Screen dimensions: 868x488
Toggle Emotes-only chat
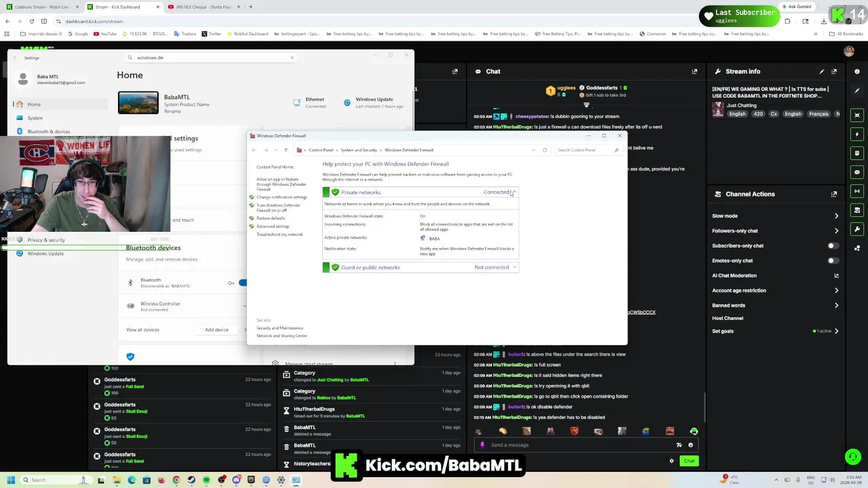click(x=833, y=261)
